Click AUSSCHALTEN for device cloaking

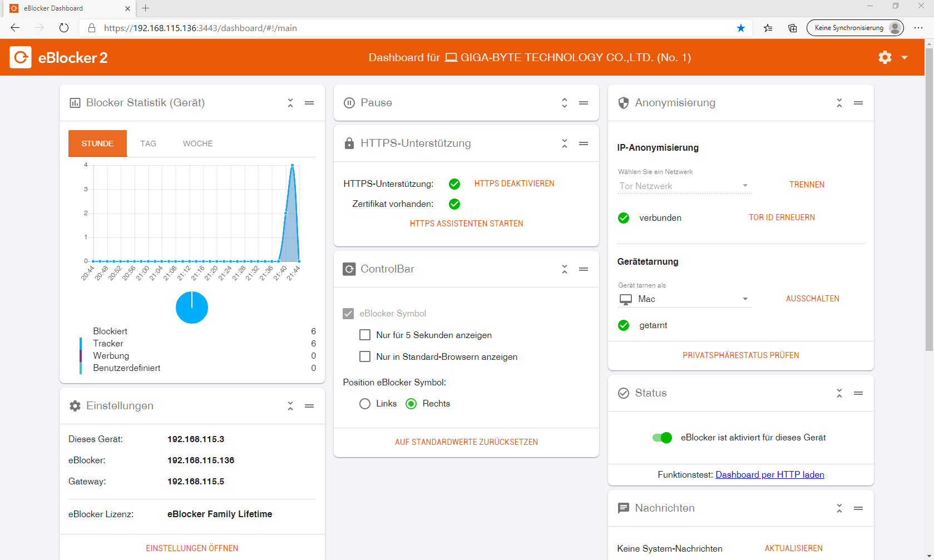813,299
